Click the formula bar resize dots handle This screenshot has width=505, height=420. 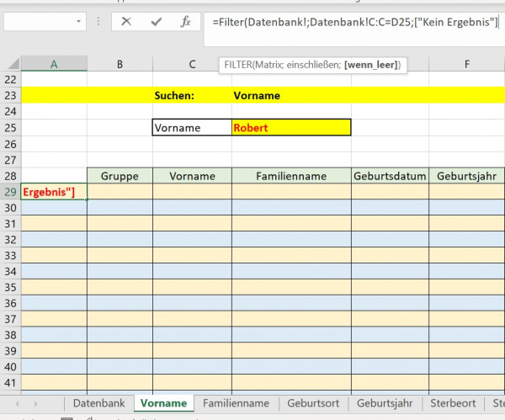click(98, 22)
